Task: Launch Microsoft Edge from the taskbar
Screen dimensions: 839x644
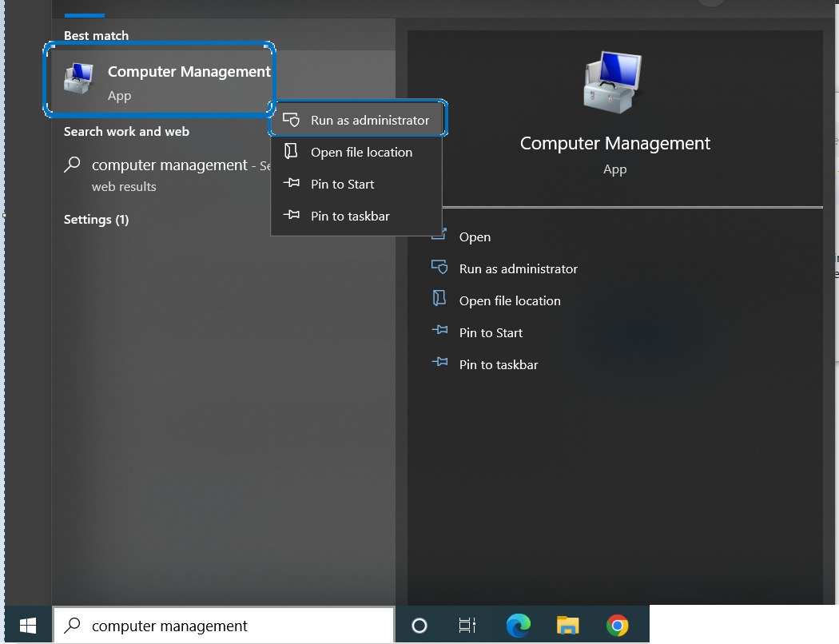Action: (519, 626)
